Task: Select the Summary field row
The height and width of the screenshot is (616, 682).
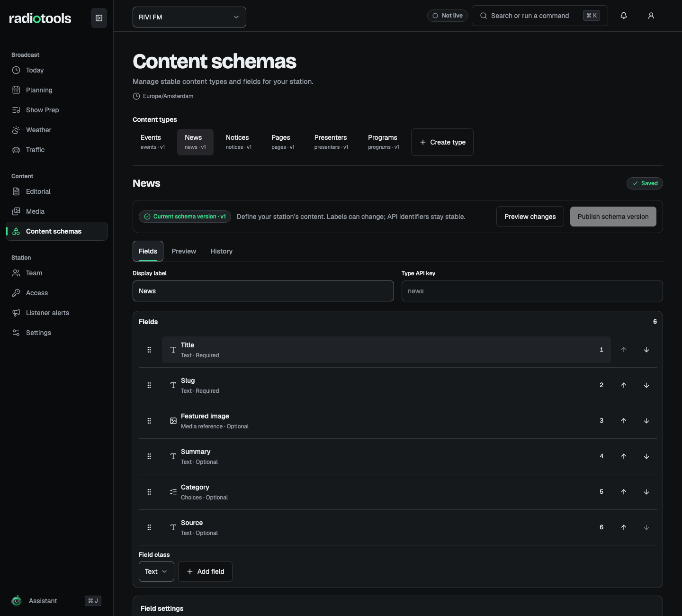Action: 386,456
